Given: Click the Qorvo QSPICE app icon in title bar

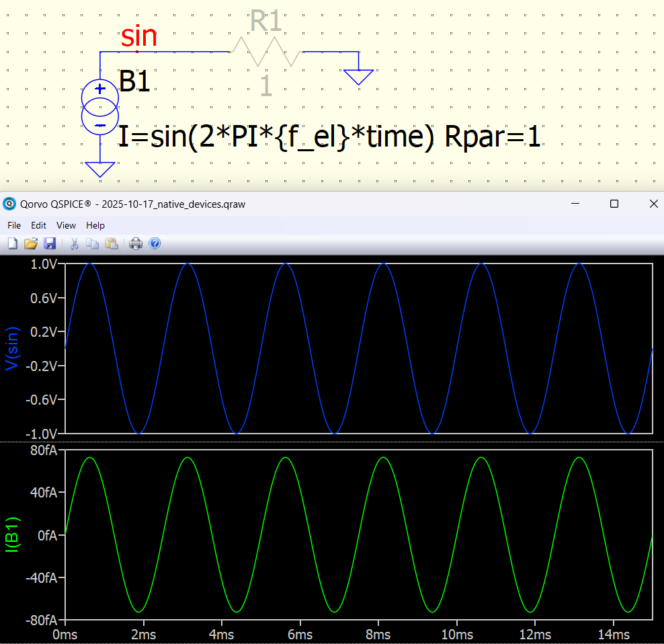Looking at the screenshot, I should [x=9, y=204].
